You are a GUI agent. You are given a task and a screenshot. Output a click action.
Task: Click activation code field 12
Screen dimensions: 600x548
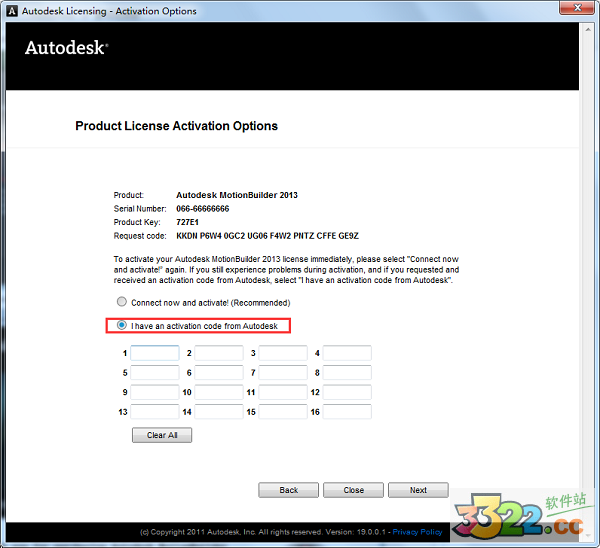click(x=347, y=392)
